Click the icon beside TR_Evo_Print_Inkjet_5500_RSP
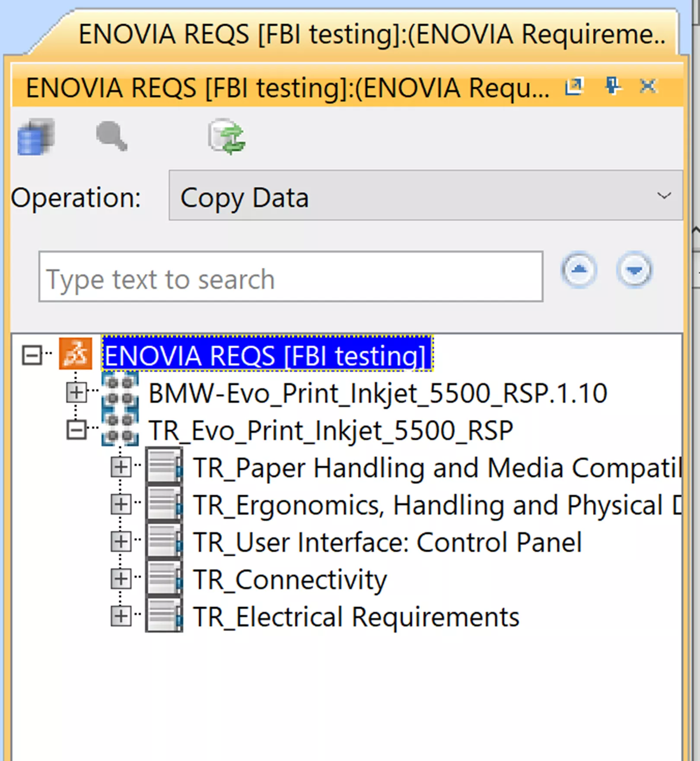The width and height of the screenshot is (700, 761). coord(120,428)
